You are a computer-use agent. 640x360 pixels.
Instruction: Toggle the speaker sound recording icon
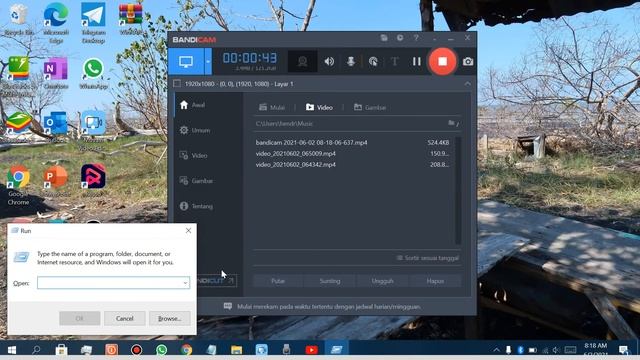click(329, 62)
